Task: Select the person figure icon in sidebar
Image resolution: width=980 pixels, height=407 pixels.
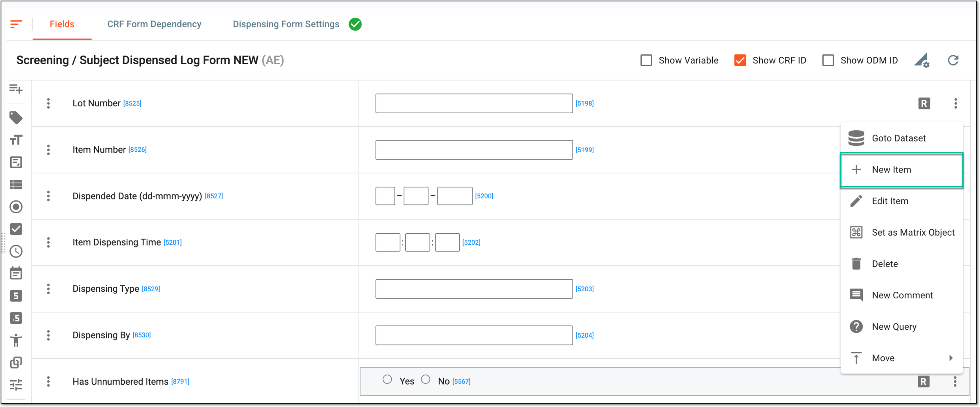Action: point(16,340)
